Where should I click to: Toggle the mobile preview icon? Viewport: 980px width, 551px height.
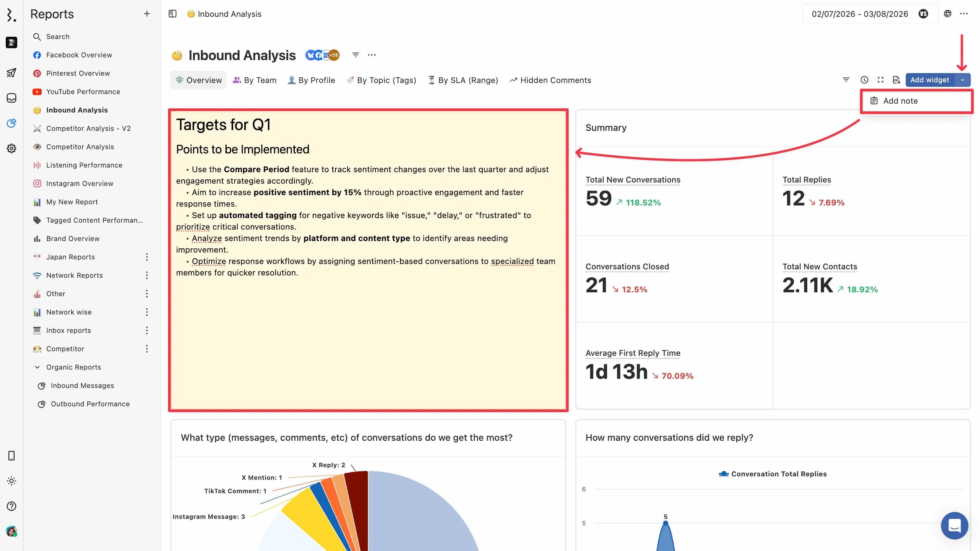(11, 455)
